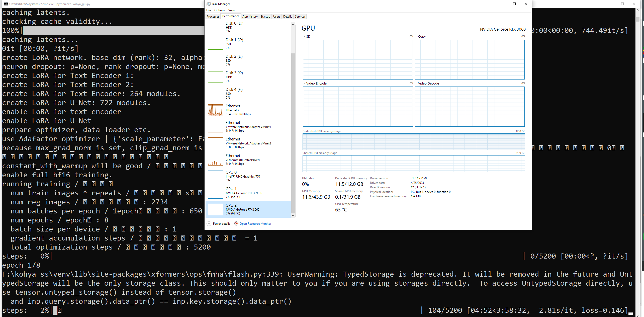Collapse the Video Decode graph section
The height and width of the screenshot is (317, 644).
(x=416, y=83)
